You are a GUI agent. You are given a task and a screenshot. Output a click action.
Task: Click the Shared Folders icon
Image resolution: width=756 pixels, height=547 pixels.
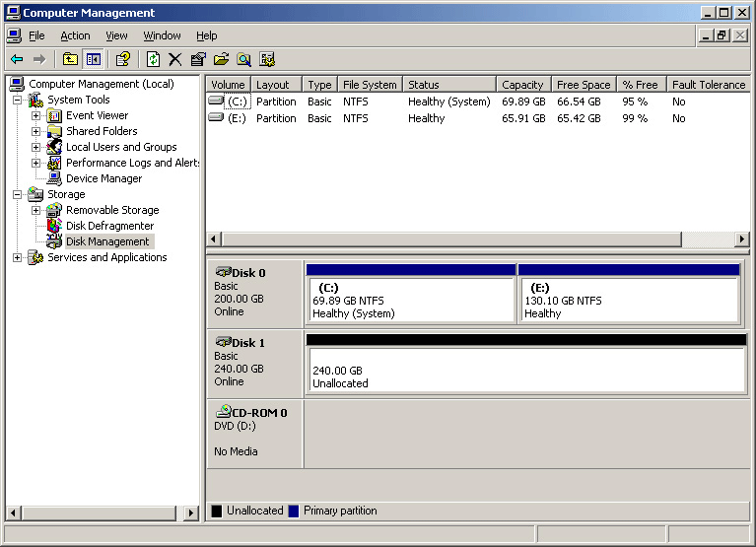pos(54,131)
